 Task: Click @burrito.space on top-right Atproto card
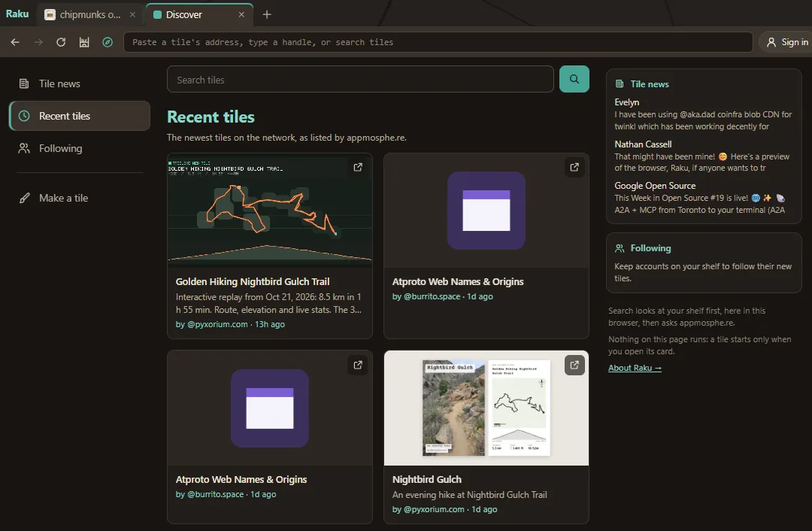[432, 296]
